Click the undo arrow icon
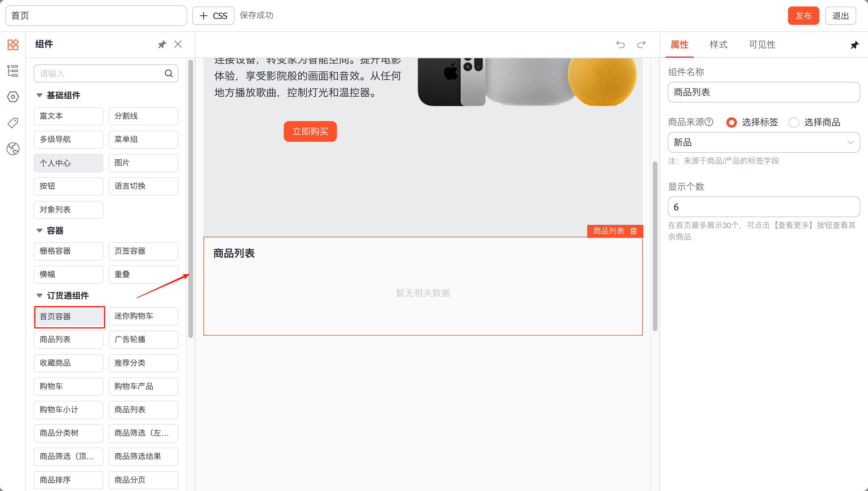The height and width of the screenshot is (491, 868). coord(620,45)
